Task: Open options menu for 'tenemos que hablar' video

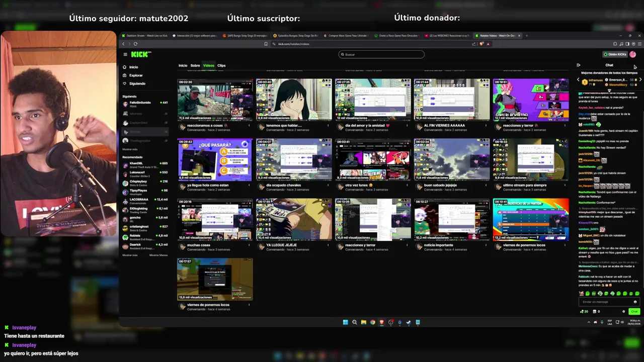Action: click(x=328, y=125)
